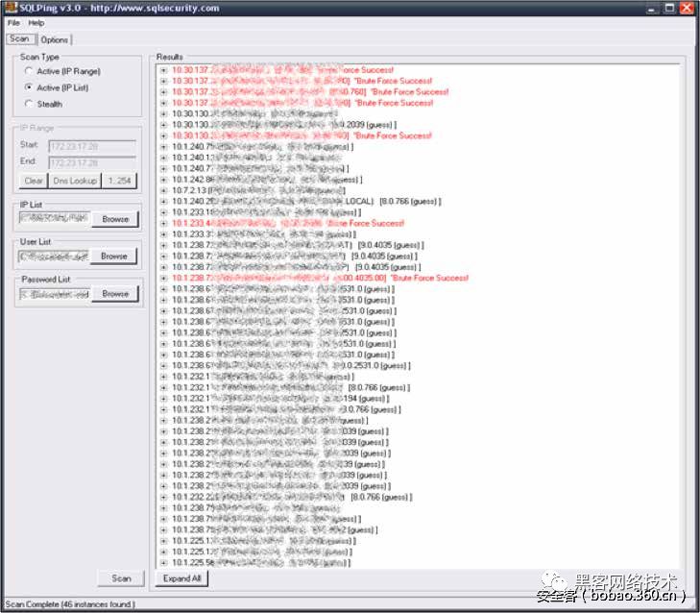Select the 10.30.137 760] Brute Force Success row
This screenshot has height=613, width=700.
click(x=310, y=92)
